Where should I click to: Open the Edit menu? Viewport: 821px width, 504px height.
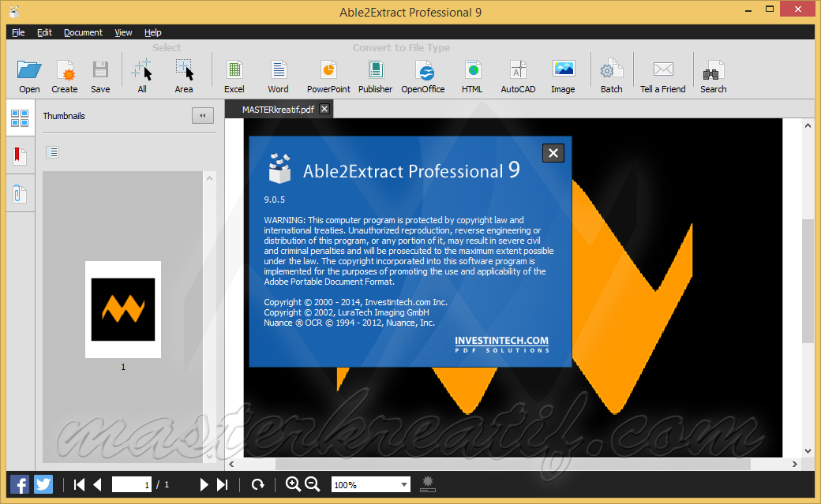[x=44, y=32]
